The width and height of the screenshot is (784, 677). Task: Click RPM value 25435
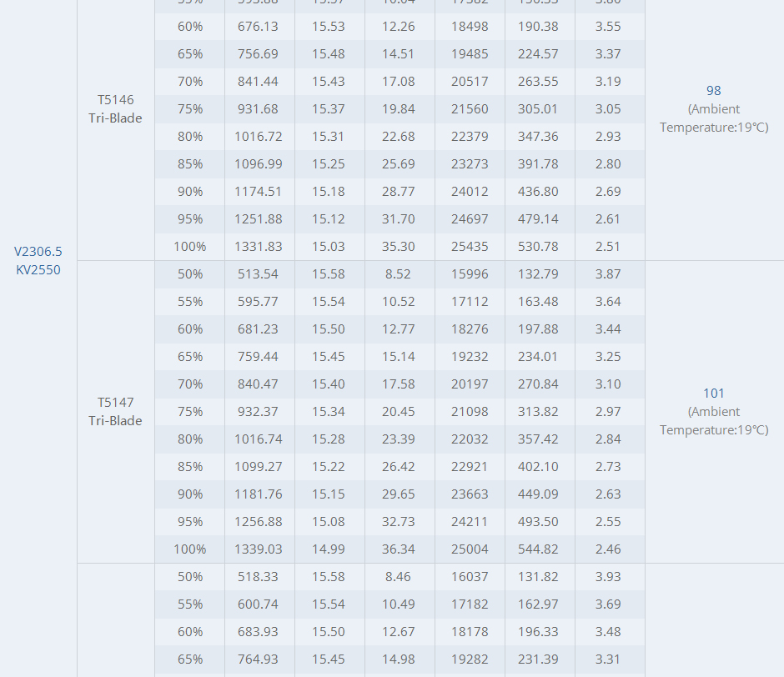click(470, 247)
